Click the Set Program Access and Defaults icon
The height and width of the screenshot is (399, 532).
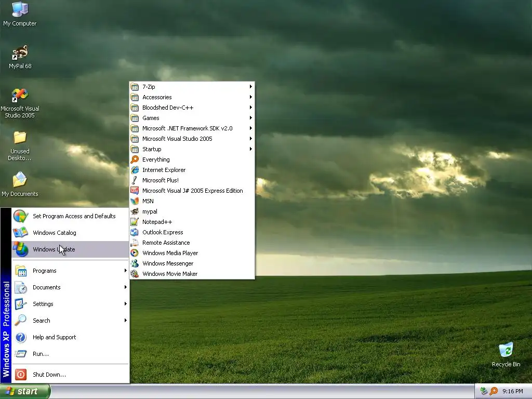(20, 216)
